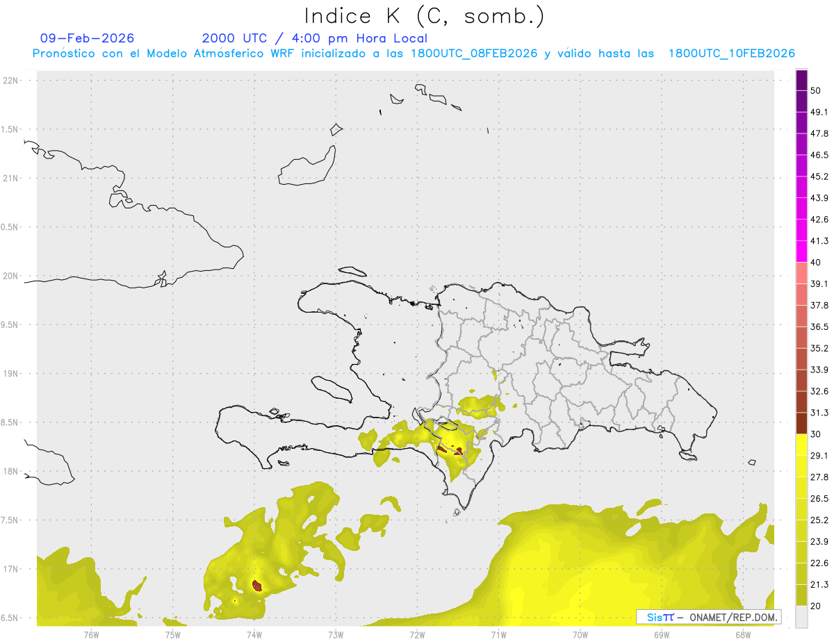This screenshot has width=834, height=644.
Task: Click the 68W longitude label
Action: coord(743,634)
